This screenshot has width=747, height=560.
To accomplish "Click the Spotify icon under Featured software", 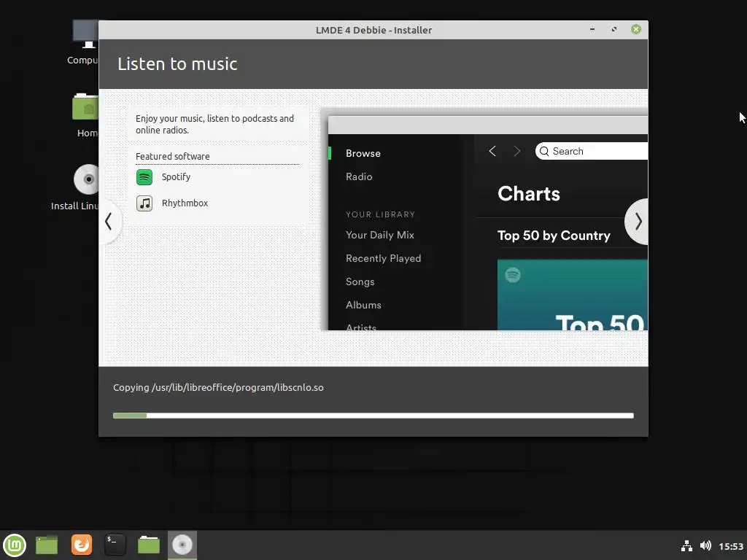I will 144,177.
